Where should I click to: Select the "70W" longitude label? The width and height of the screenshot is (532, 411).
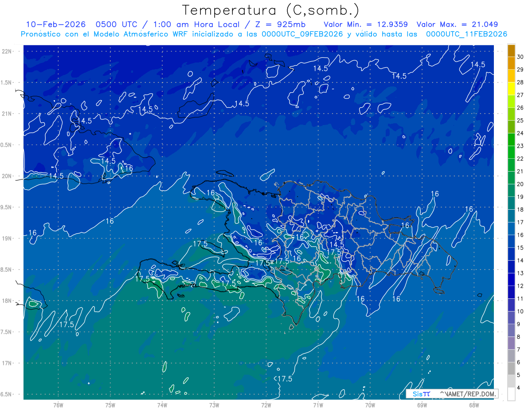(370, 405)
